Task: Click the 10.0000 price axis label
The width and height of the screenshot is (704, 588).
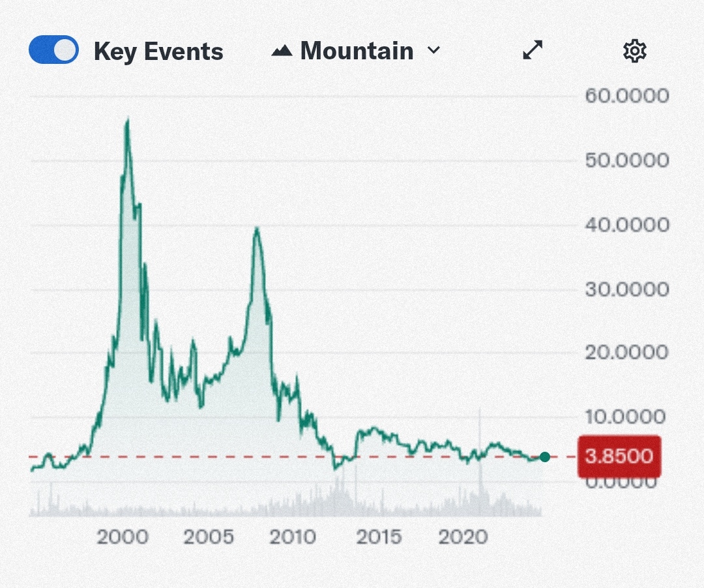Action: click(626, 417)
